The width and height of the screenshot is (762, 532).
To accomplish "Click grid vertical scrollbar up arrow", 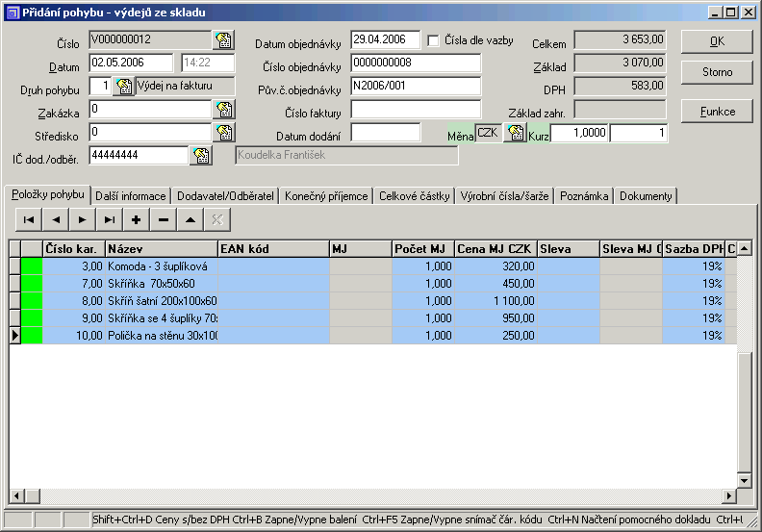I will (x=744, y=249).
